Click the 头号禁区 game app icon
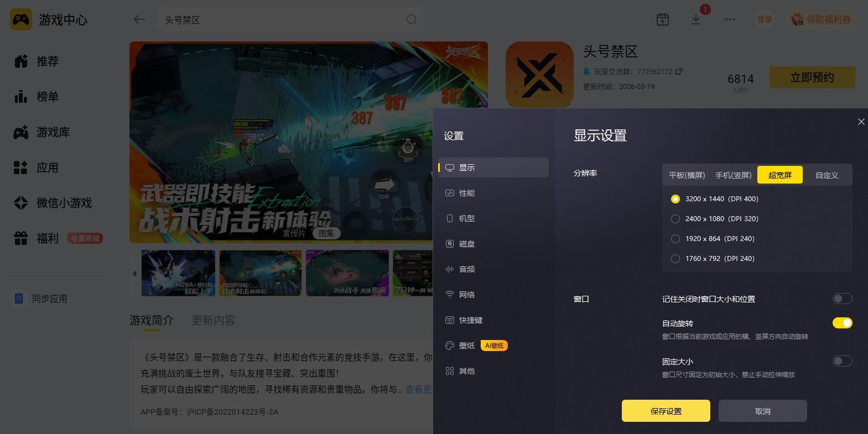Viewport: 868px width, 434px height. [x=539, y=75]
